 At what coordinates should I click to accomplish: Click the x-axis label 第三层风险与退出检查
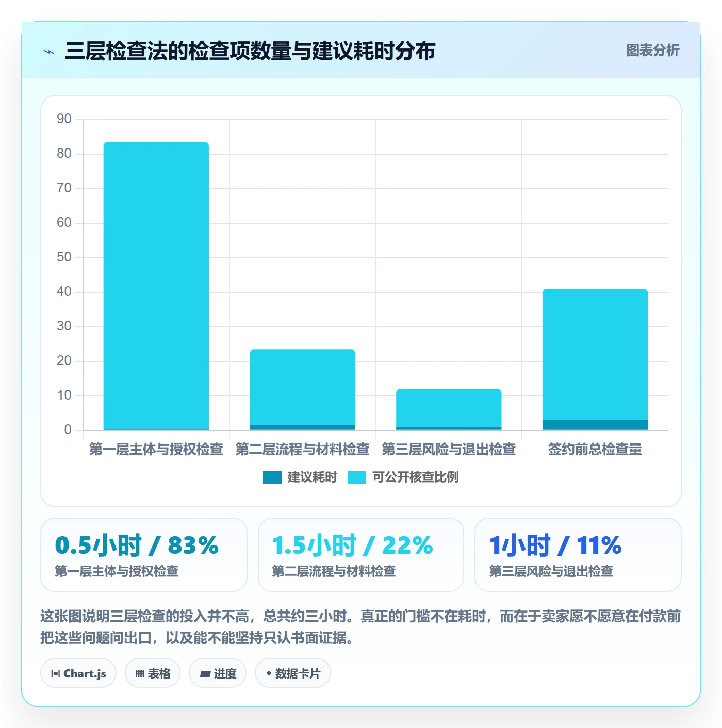click(x=449, y=450)
